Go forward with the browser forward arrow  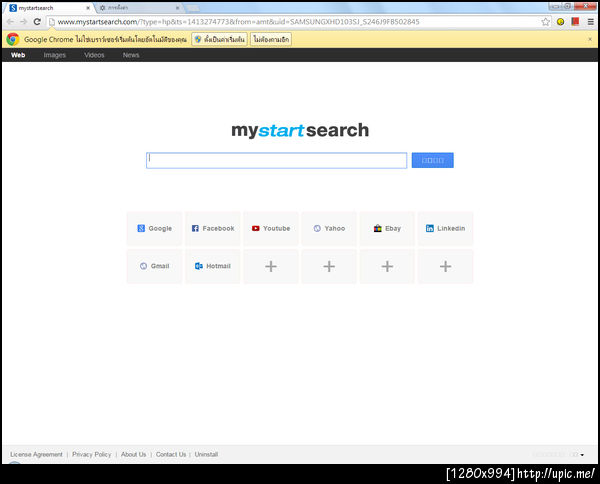23,22
